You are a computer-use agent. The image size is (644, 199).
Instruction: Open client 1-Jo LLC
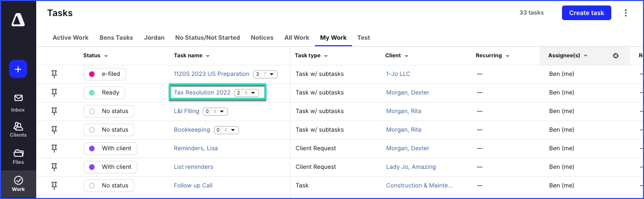[x=398, y=74]
